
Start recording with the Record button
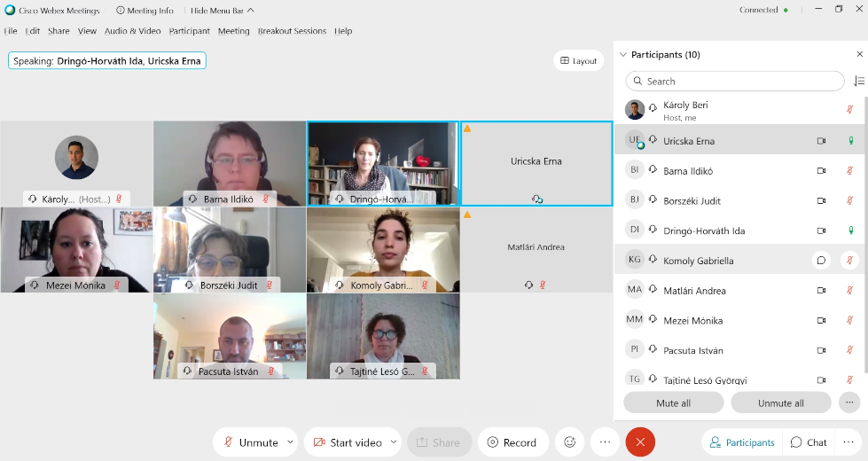512,442
